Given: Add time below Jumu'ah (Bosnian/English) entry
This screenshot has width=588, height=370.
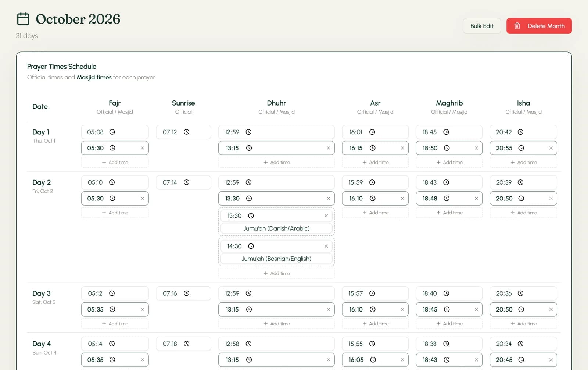Looking at the screenshot, I should [x=276, y=274].
